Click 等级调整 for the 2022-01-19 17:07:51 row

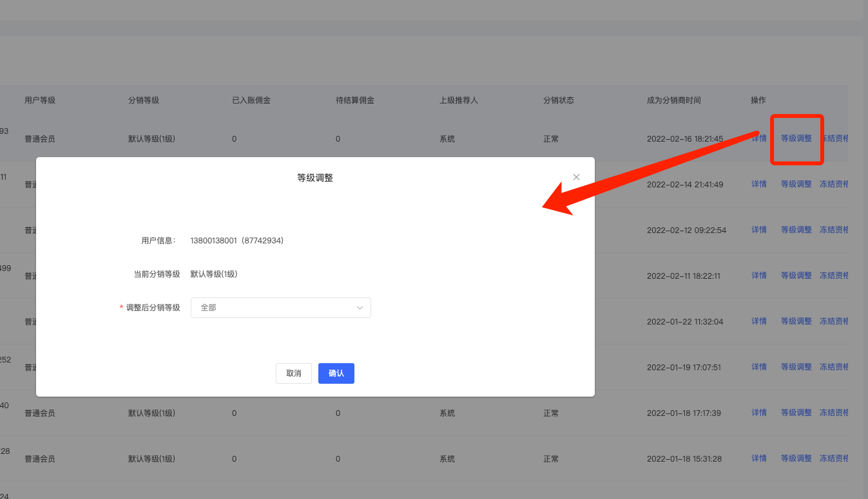[796, 367]
